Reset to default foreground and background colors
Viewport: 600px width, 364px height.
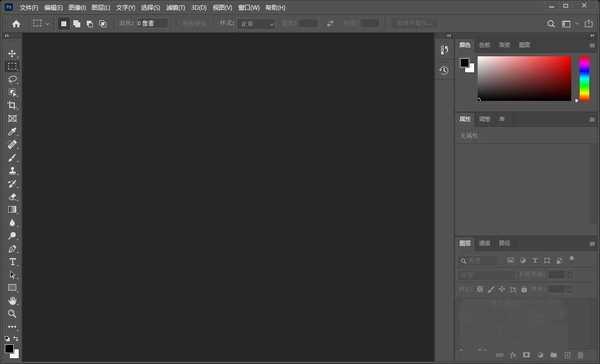point(7,339)
